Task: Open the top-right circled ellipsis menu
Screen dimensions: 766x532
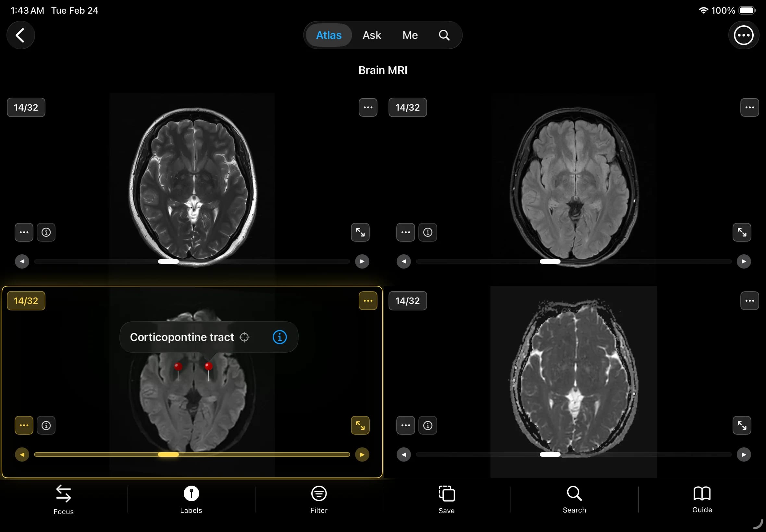Action: point(743,35)
